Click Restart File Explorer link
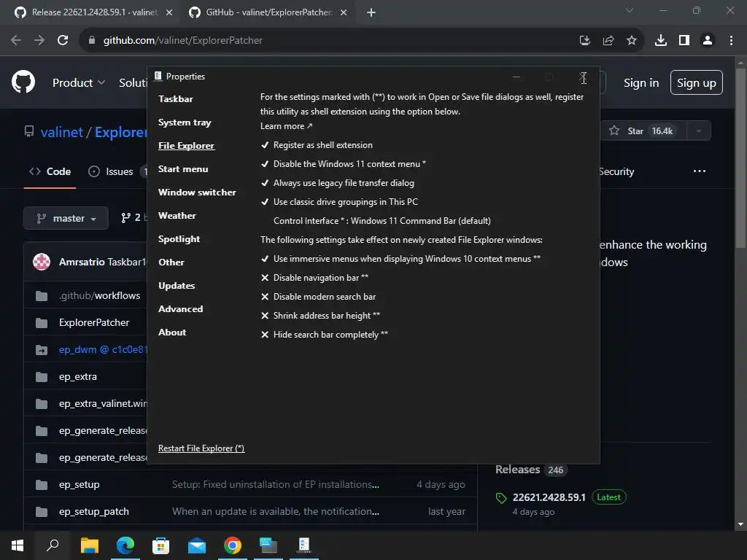This screenshot has height=560, width=747. coord(201,448)
